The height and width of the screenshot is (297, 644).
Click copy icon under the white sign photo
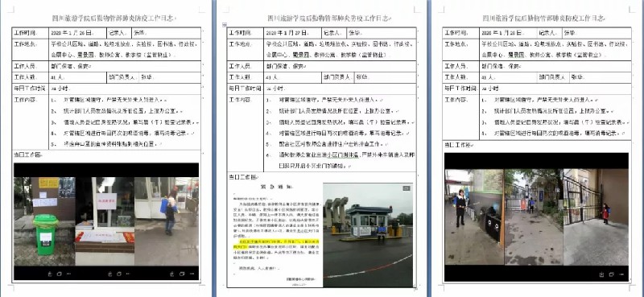(119, 274)
